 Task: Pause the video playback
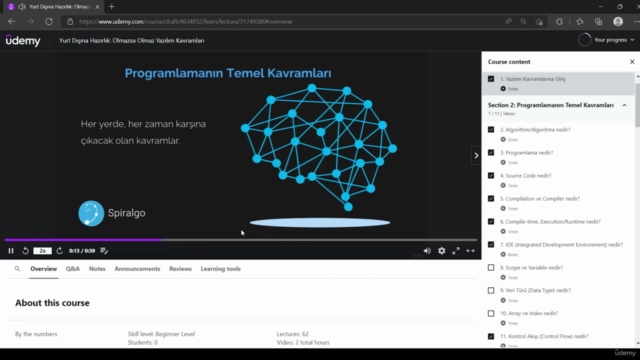11,251
